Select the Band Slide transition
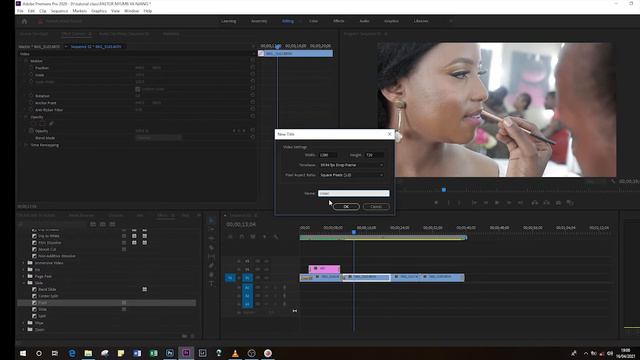Viewport: 640px width, 360px height. [47, 289]
